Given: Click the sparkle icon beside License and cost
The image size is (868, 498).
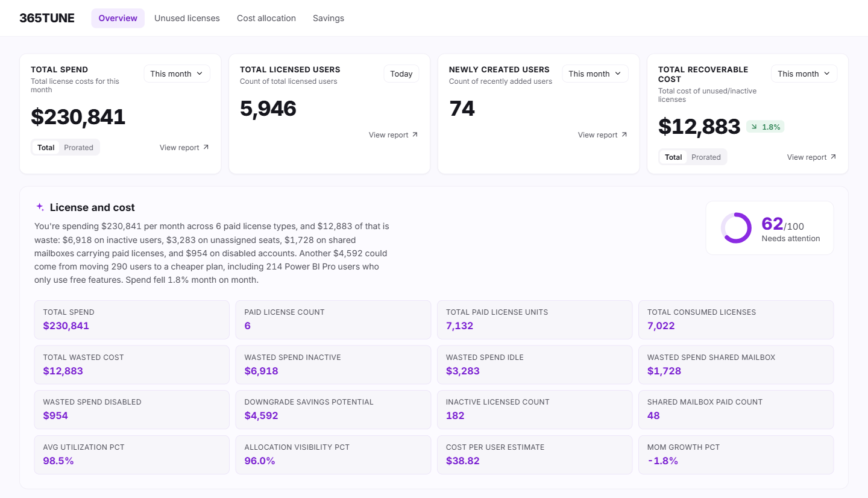Looking at the screenshot, I should point(40,207).
